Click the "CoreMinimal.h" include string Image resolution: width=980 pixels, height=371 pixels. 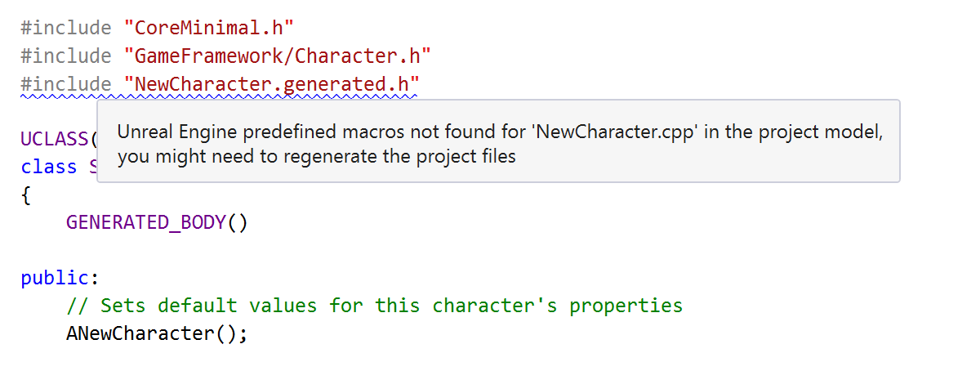[x=208, y=28]
